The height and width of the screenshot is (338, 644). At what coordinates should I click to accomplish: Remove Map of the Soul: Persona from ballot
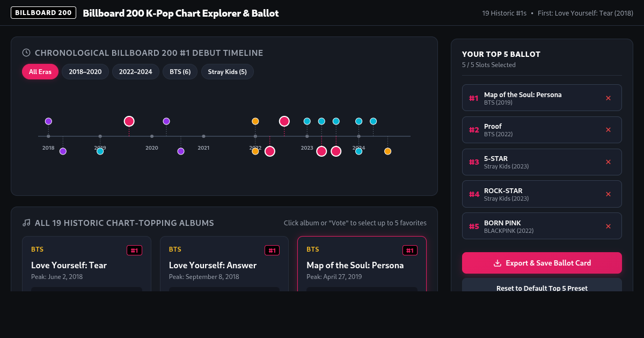608,98
